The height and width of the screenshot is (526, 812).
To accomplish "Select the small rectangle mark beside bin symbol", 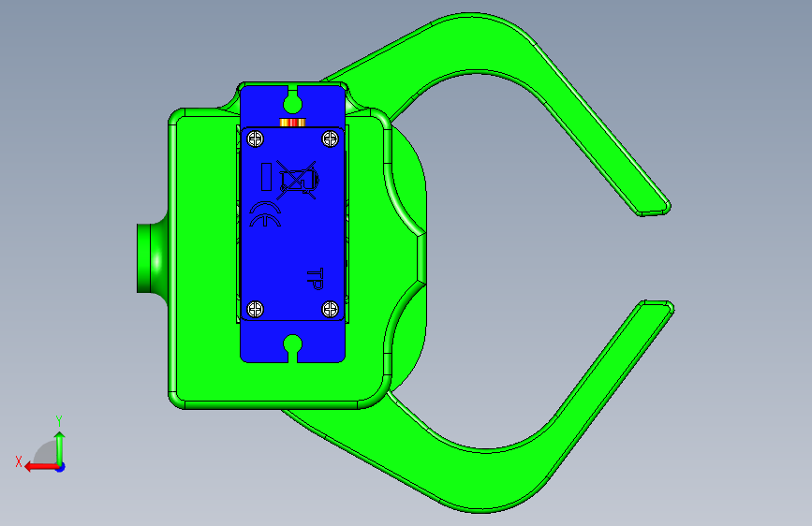I will point(266,177).
